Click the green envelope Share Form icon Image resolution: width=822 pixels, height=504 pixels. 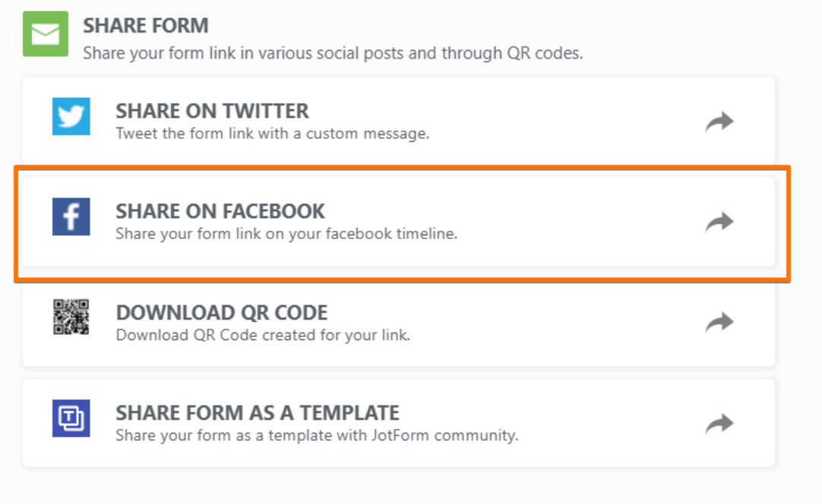46,33
